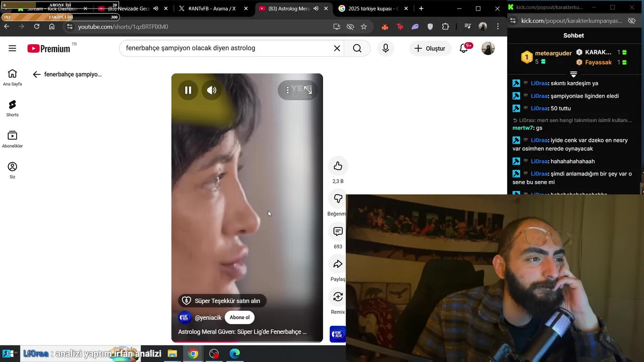Navigate back in Chrome

pos(7,27)
